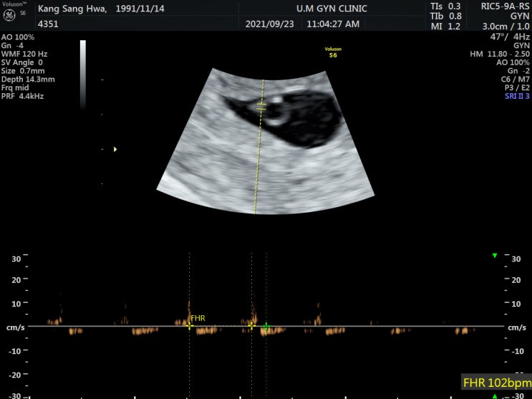Click the 3.0cm / 1.0 depth readout
This screenshot has width=532, height=399.
(506, 27)
